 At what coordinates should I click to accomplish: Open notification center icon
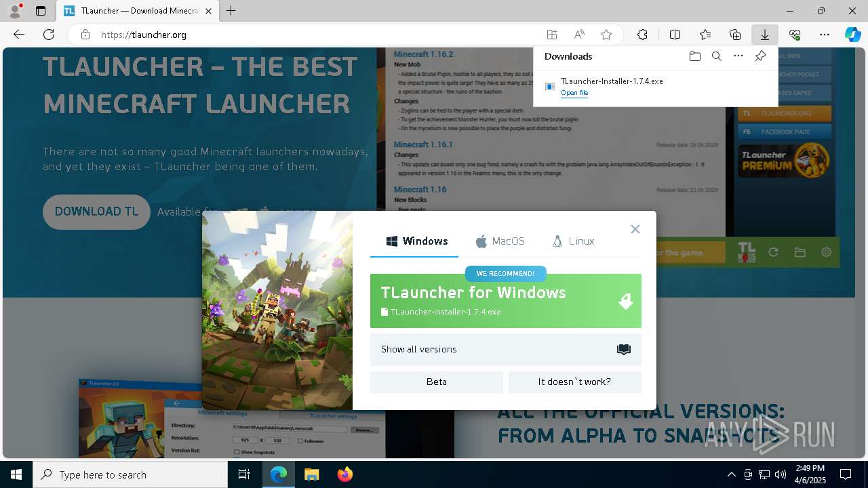tap(846, 474)
